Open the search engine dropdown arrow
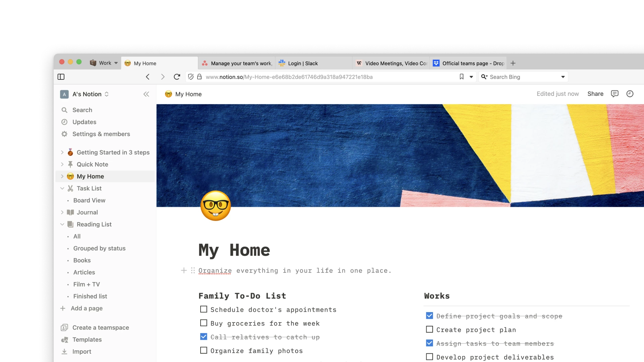 (563, 77)
